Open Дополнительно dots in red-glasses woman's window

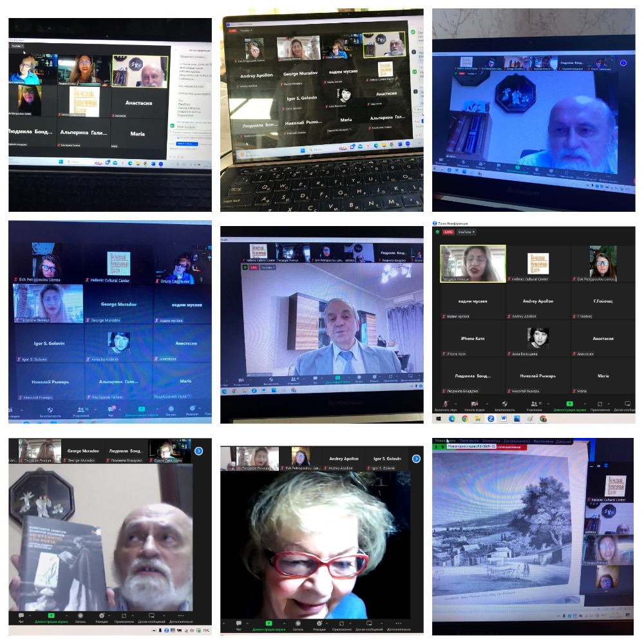tap(399, 625)
